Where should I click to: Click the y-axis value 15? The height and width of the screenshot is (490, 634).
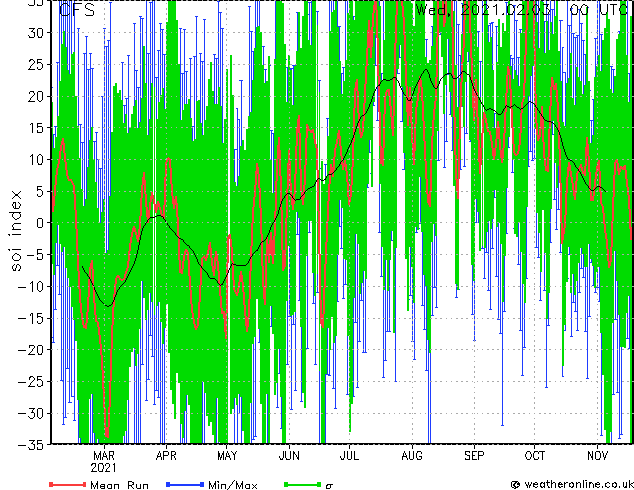pyautogui.click(x=38, y=128)
